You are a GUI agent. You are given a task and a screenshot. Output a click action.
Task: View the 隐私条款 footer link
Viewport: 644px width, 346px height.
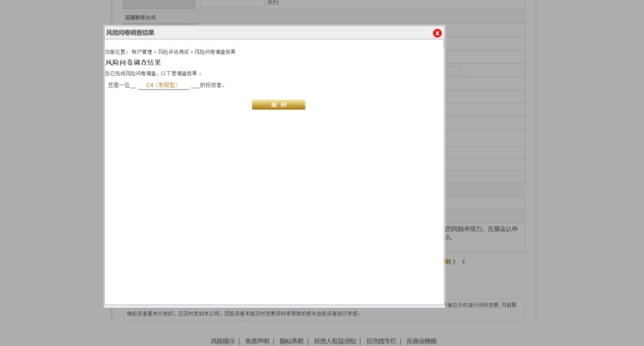(291, 341)
